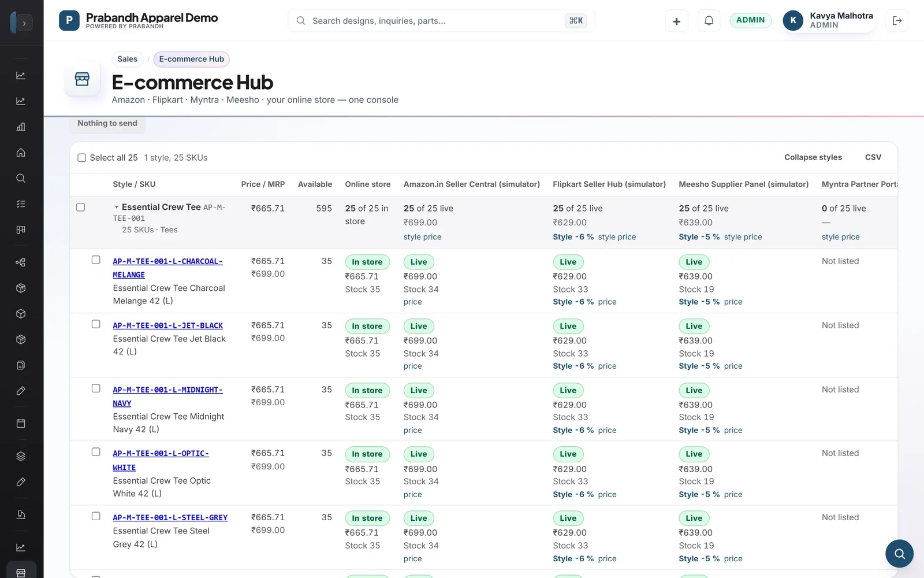Open the checklist icon in sidebar
The height and width of the screenshot is (578, 924).
click(21, 204)
